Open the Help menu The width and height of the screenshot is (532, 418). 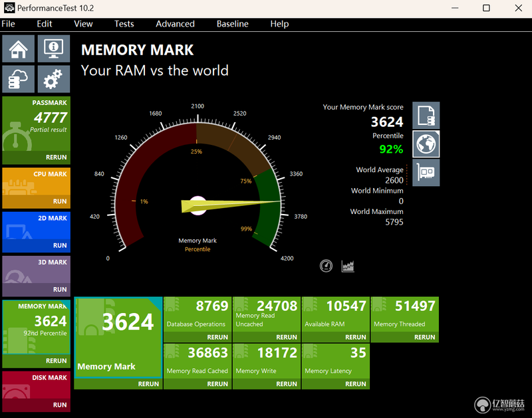[x=279, y=24]
